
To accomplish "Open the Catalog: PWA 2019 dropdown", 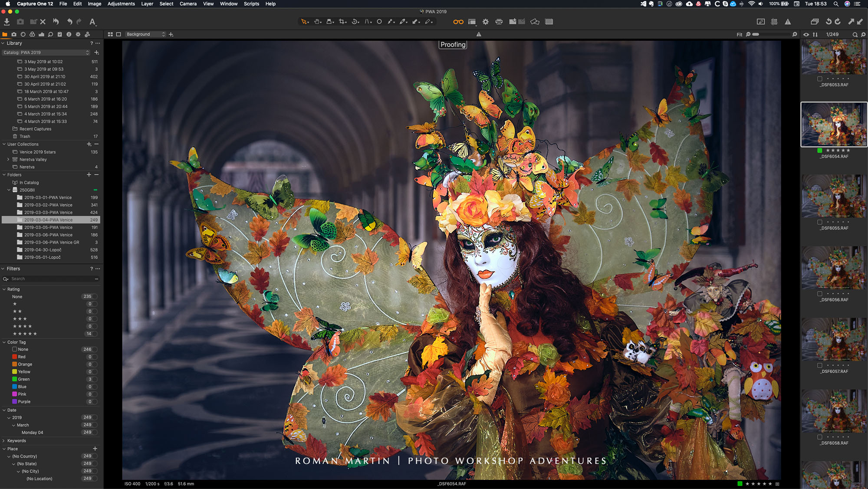I will click(x=46, y=53).
